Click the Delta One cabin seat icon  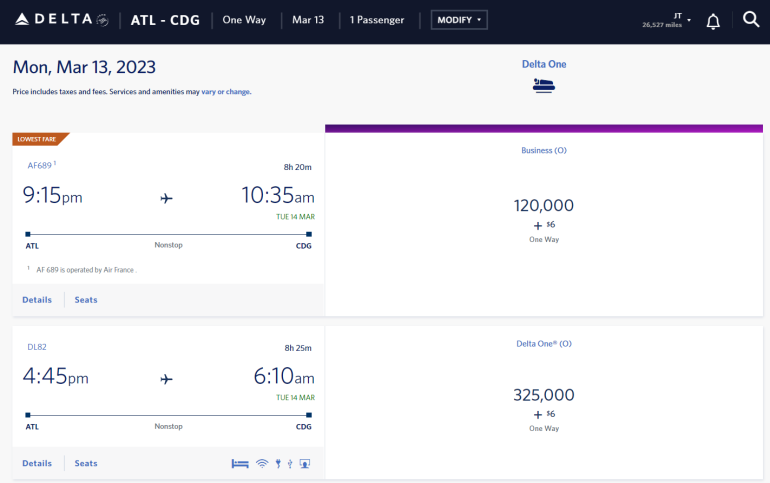pos(544,85)
